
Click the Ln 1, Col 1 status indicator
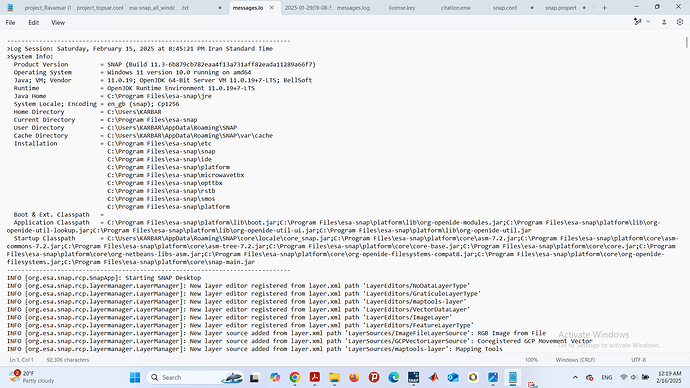[x=22, y=360]
